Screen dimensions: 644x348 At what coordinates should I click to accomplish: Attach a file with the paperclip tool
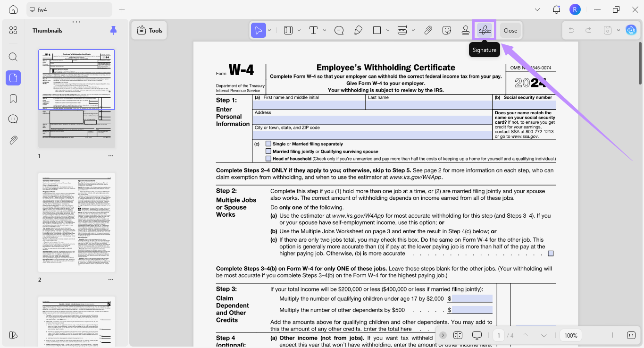(x=428, y=30)
